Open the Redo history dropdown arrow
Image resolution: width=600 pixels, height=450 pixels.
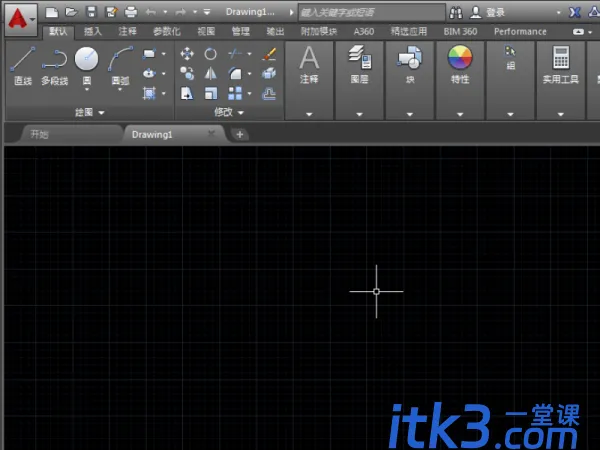pos(195,12)
